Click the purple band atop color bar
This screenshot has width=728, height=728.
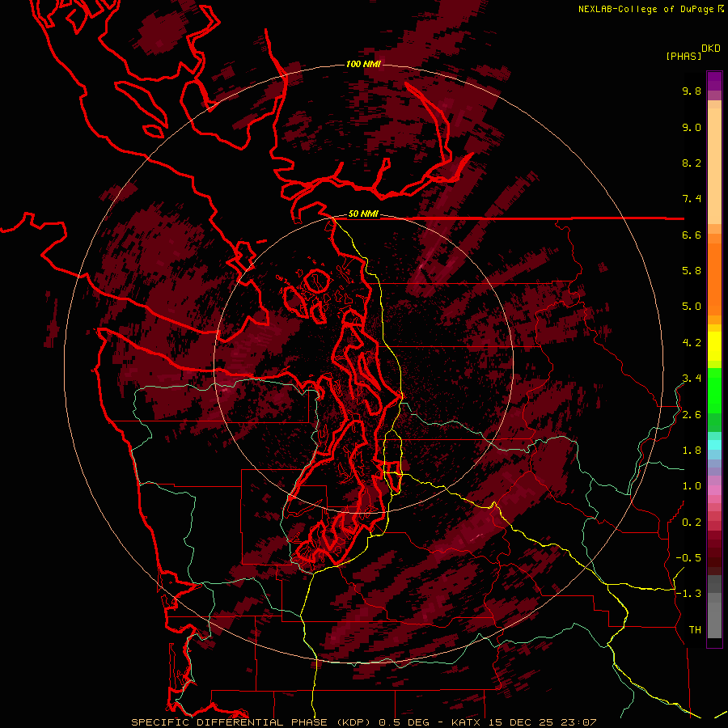714,81
